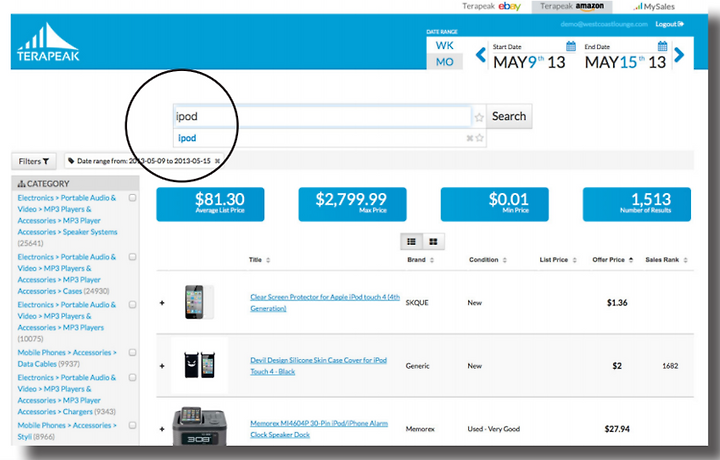Open the Start Date calendar icon

tap(571, 46)
